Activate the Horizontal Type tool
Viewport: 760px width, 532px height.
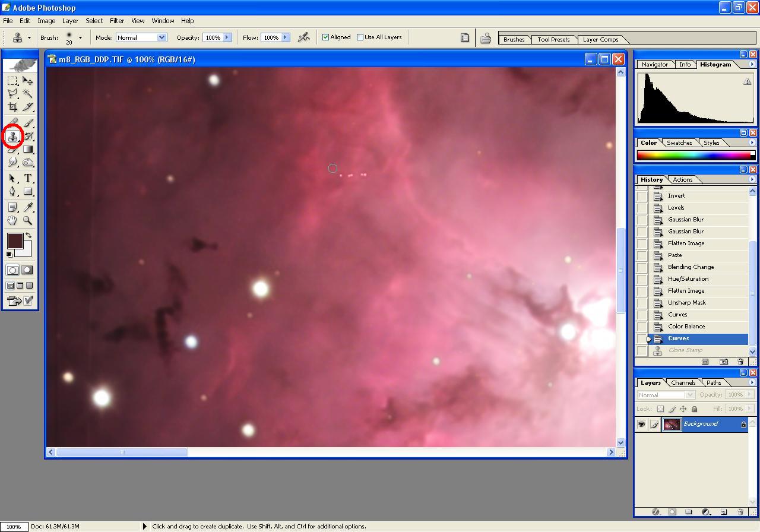click(28, 178)
